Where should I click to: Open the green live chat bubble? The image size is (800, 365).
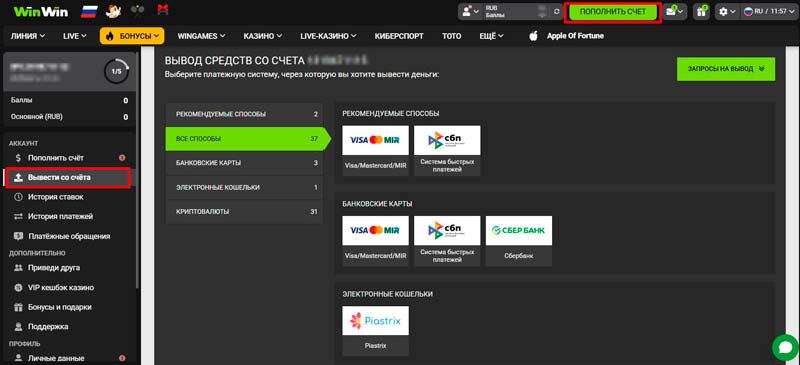[785, 348]
